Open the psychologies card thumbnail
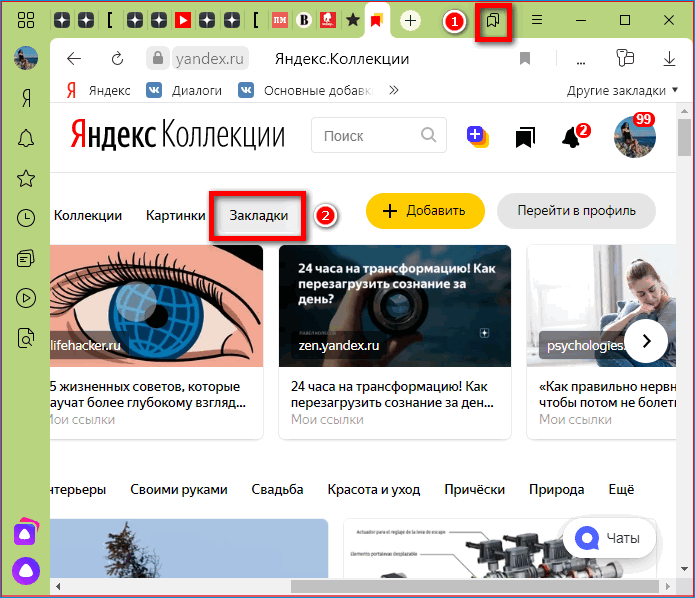 tap(601, 306)
